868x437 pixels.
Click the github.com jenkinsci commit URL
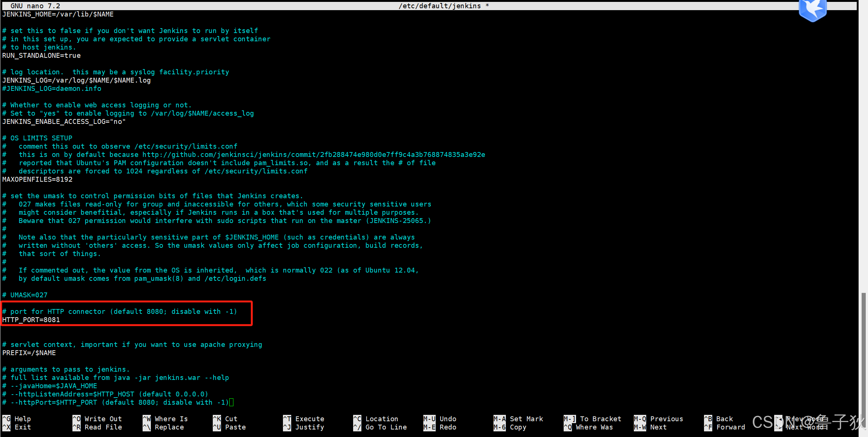click(x=314, y=154)
